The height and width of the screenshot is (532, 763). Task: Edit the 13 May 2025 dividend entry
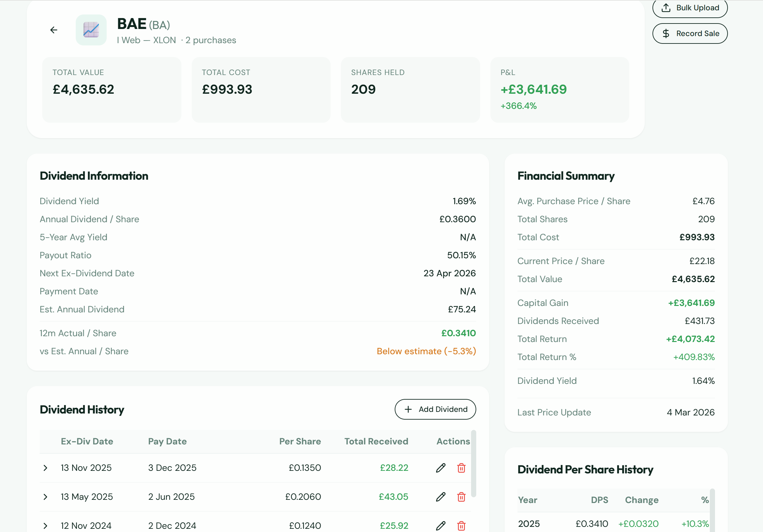[x=441, y=497]
